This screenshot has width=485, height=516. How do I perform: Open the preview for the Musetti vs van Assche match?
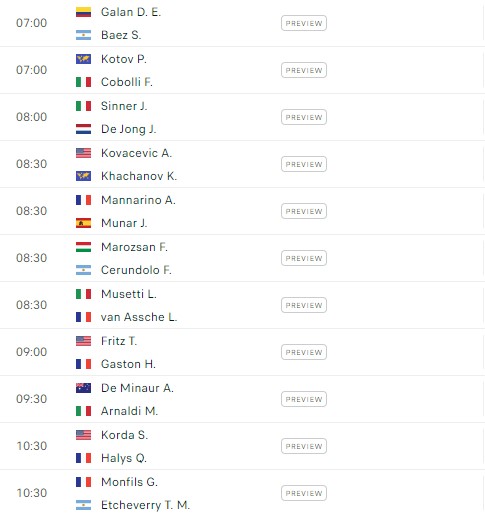tap(304, 305)
